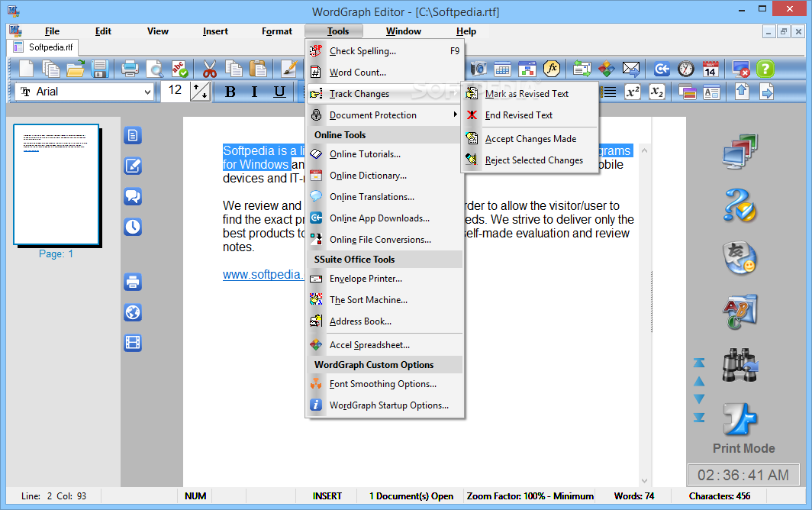Toggle underline formatting
Viewport: 812px width, 510px height.
click(279, 92)
